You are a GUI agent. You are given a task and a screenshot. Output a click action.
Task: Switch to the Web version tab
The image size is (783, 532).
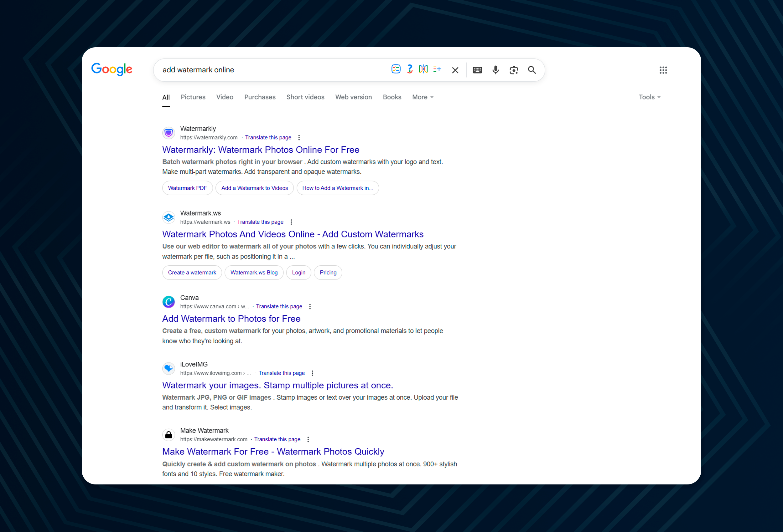coord(353,97)
